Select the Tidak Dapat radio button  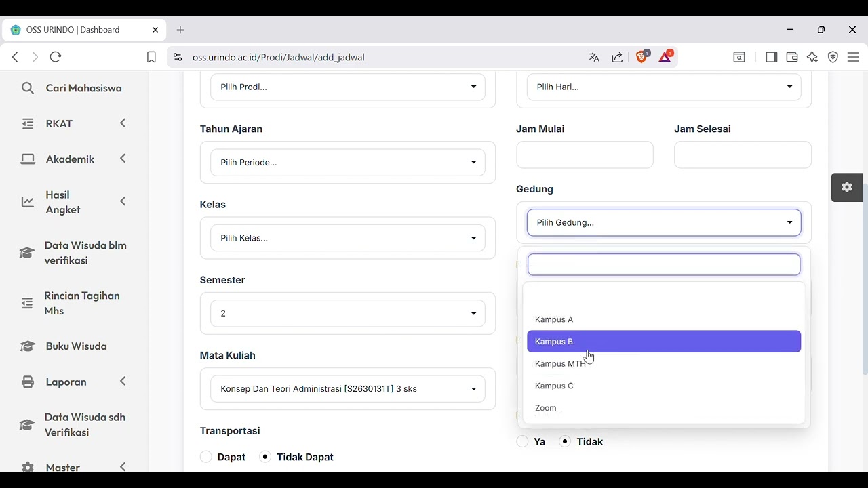265,457
